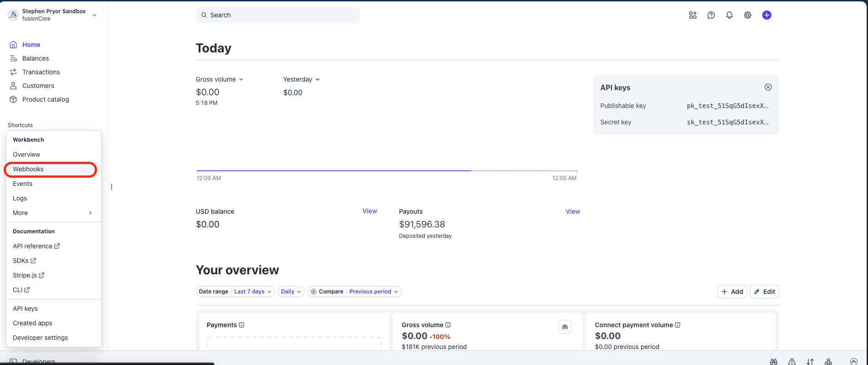Expand the More submenu
Screen dimensions: 868x365
pos(53,213)
